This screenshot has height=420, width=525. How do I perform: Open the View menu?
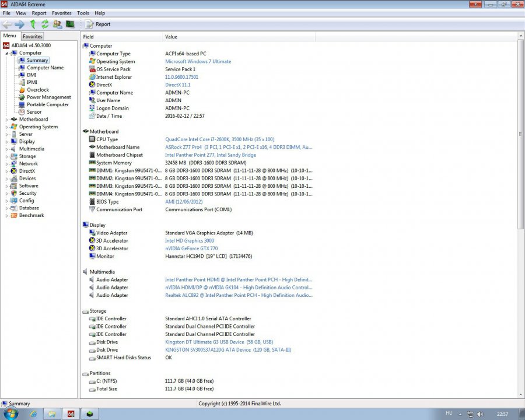point(21,13)
